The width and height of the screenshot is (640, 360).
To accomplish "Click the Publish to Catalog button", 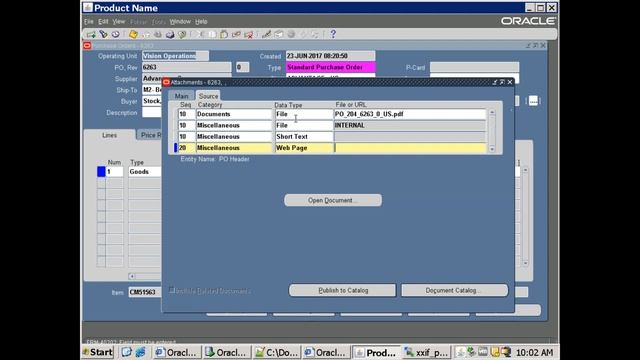I will pyautogui.click(x=342, y=290).
